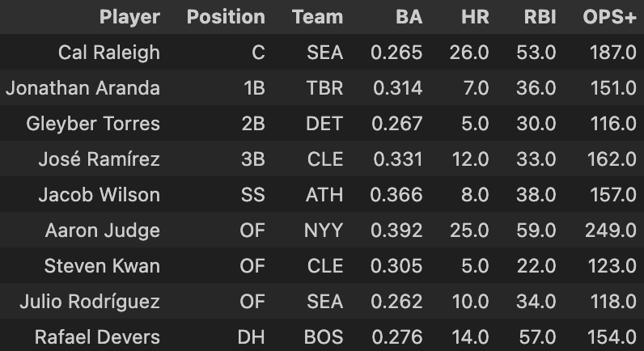The image size is (644, 351).
Task: Click the Player column header
Action: (129, 17)
